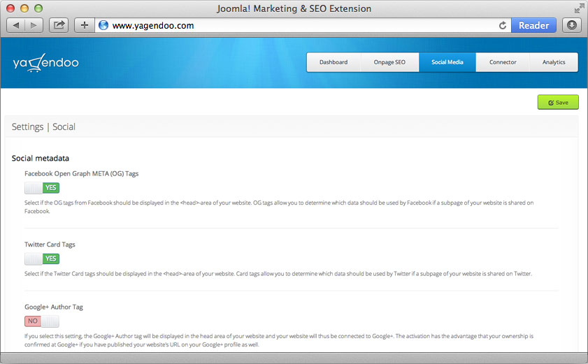Close the browser window with red button
588x364 pixels.
(10, 8)
